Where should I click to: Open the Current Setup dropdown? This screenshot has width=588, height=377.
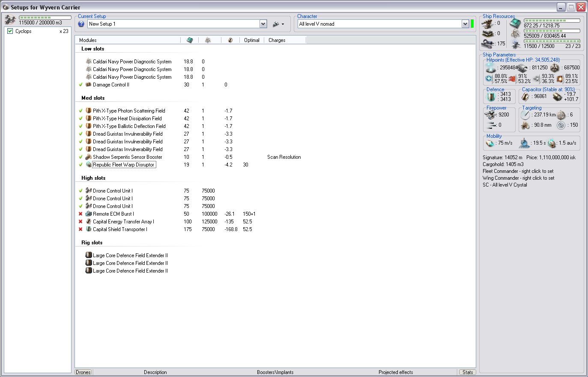[263, 24]
